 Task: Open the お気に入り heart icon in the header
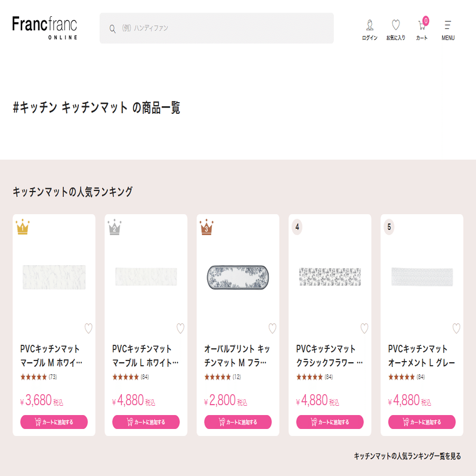coord(395,25)
